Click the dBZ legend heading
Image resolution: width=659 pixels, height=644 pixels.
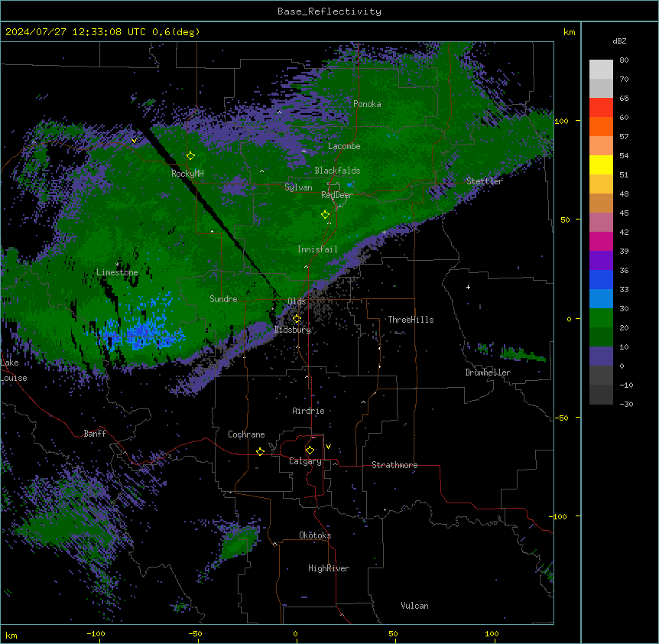click(x=619, y=41)
